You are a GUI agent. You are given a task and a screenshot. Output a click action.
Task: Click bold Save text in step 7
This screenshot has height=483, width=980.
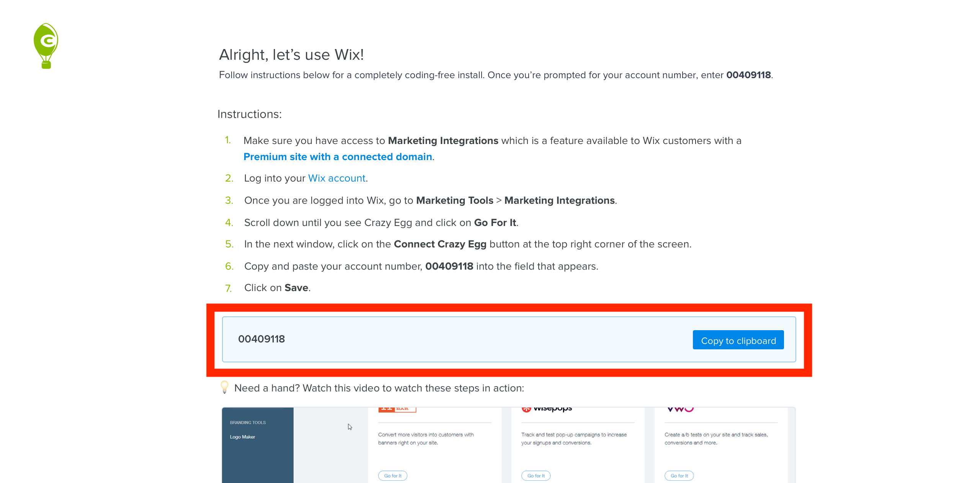tap(296, 288)
